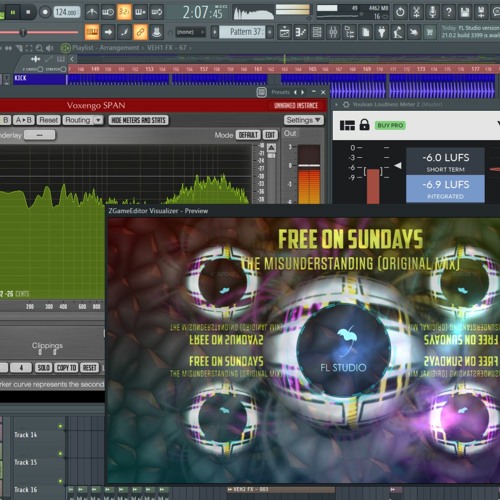Image resolution: width=500 pixels, height=500 pixels.
Task: Toggle typing keyboard to piano button
Action: (92, 32)
